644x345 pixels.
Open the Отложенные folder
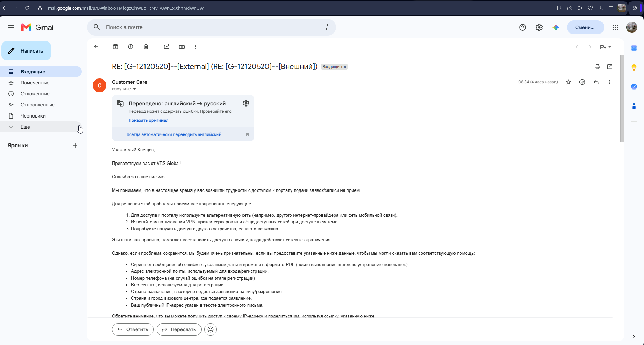point(41,94)
